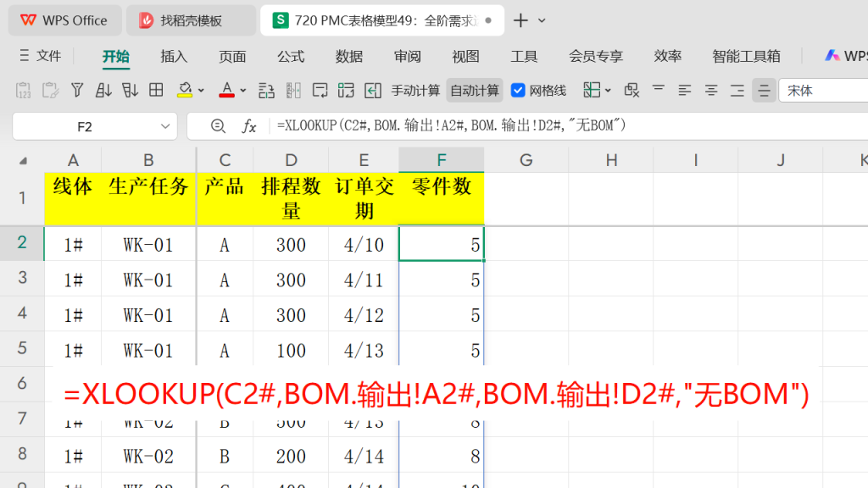Select the 720 PMC表格模型49 document tab
The height and width of the screenshot is (488, 868).
[x=382, y=20]
